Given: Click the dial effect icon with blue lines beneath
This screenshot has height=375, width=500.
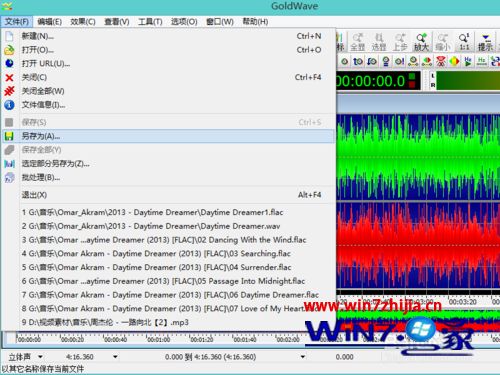Looking at the screenshot, I should 386,61.
